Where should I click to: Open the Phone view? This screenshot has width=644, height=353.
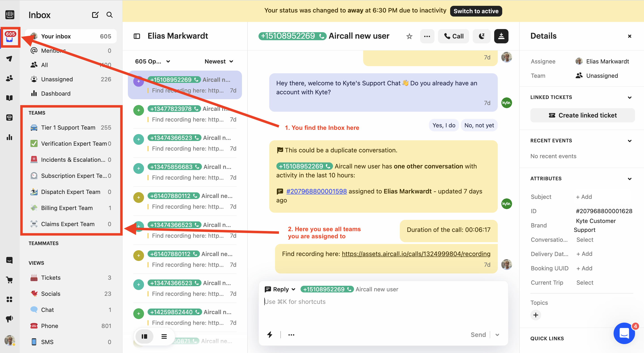[x=71, y=326]
